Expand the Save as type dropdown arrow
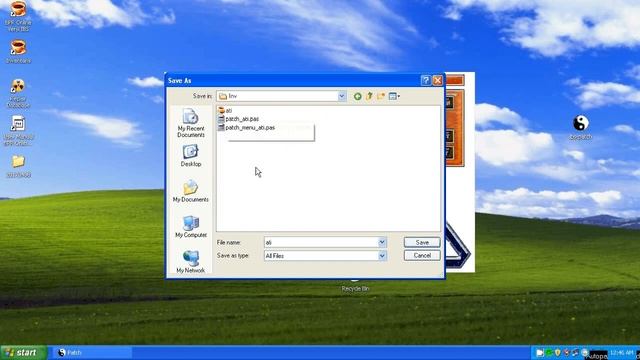The image size is (640, 360). click(x=382, y=256)
